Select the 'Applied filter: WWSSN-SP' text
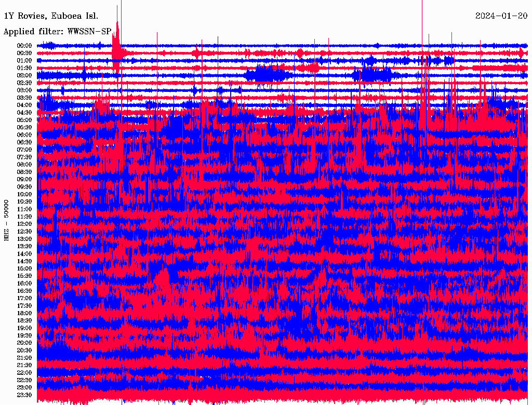 pyautogui.click(x=57, y=31)
